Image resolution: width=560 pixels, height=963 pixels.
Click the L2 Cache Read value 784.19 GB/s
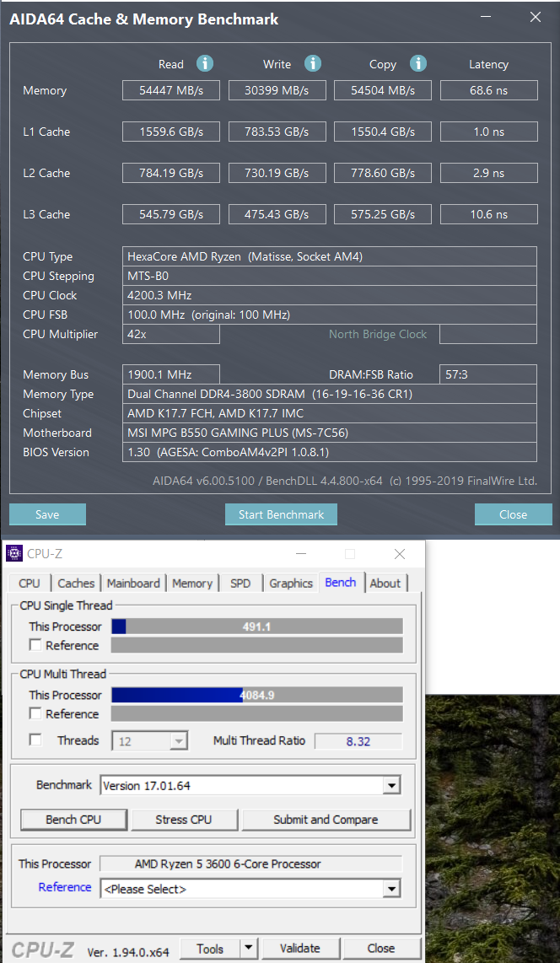171,173
